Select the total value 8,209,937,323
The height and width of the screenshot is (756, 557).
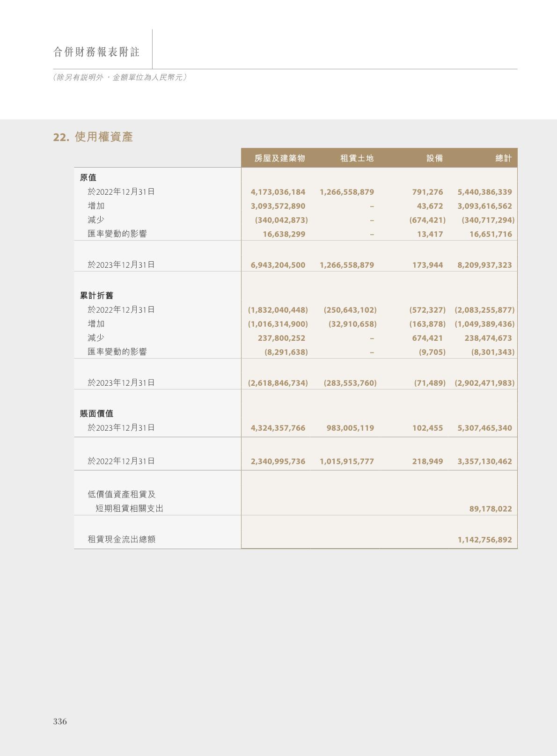point(484,265)
